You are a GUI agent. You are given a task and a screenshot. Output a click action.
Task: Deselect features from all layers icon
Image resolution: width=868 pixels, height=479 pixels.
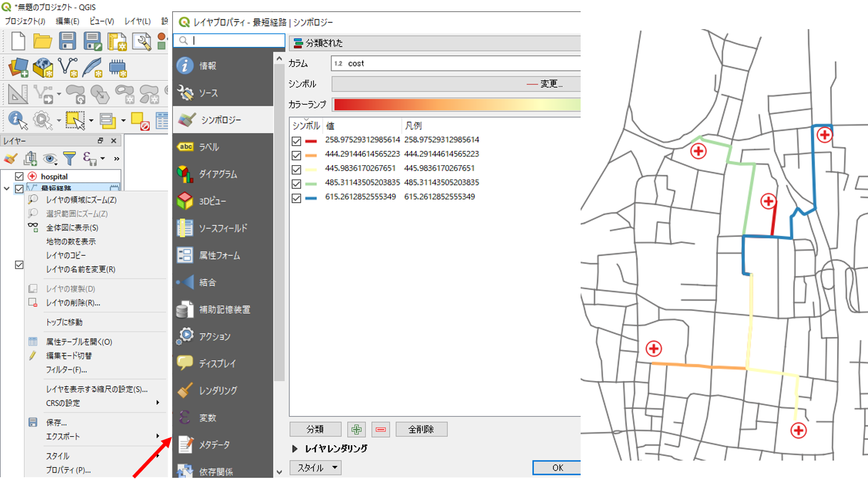[x=140, y=120]
